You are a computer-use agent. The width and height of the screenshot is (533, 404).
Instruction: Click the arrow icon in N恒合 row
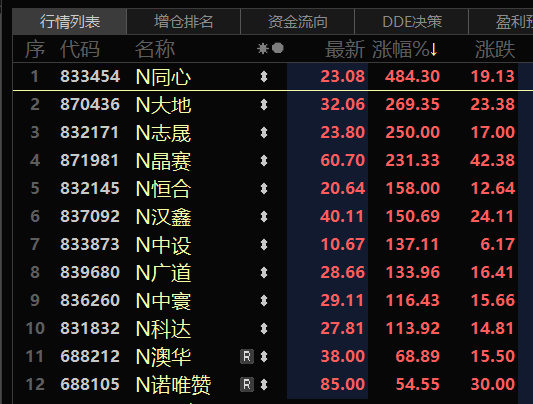coord(264,188)
